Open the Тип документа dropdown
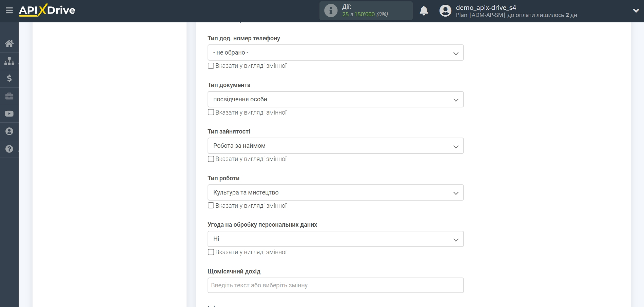 [x=335, y=100]
